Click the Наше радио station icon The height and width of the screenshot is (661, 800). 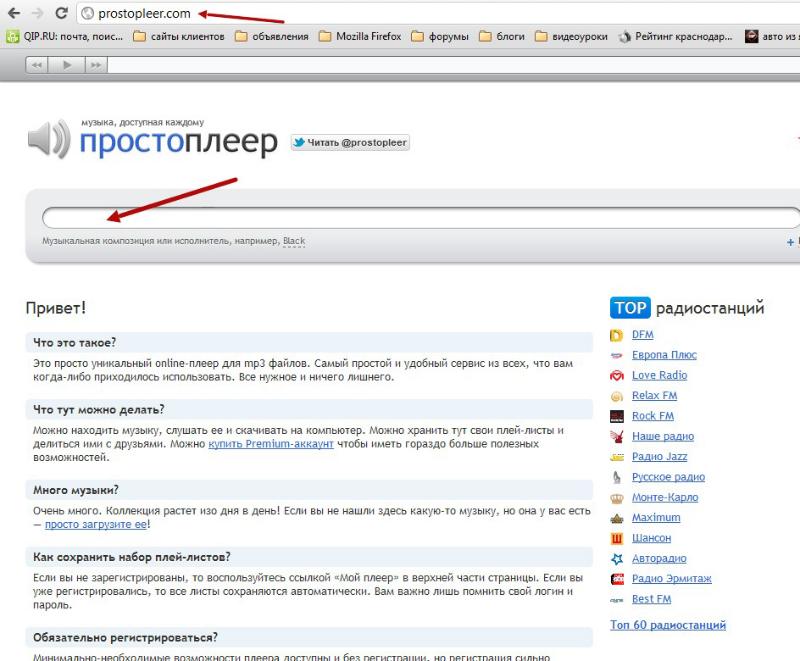point(617,437)
